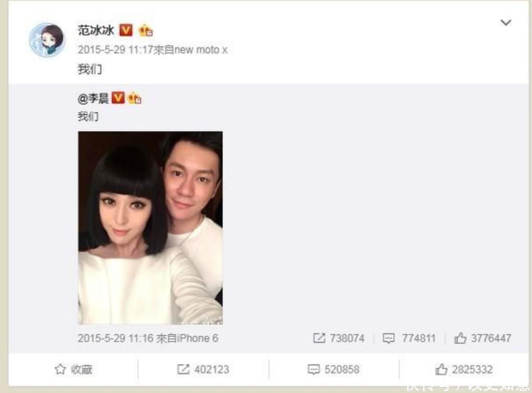Open the @李晨 mention link
This screenshot has height=393, width=532.
point(93,99)
